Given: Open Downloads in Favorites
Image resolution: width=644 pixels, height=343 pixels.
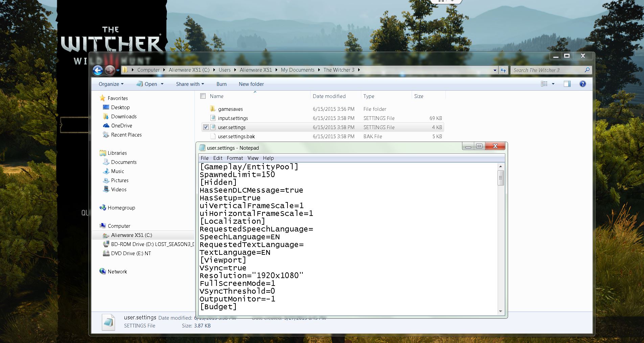Looking at the screenshot, I should 124,117.
